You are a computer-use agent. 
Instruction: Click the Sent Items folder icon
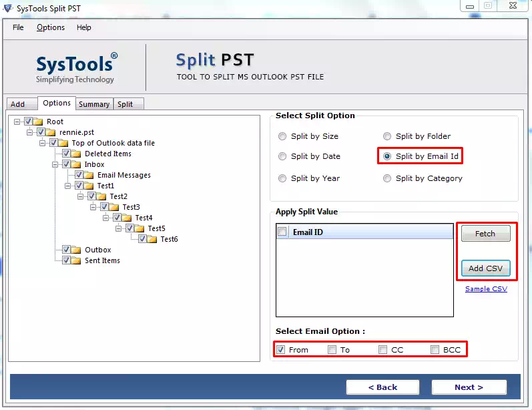[x=76, y=260]
